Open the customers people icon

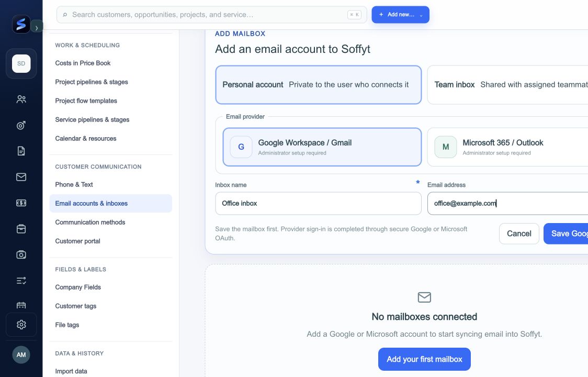click(x=21, y=99)
